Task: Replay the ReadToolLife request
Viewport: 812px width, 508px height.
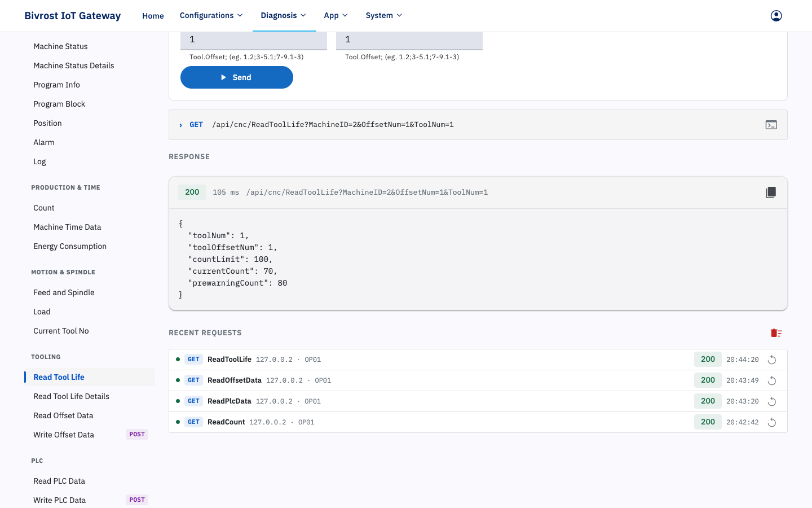Action: click(772, 360)
